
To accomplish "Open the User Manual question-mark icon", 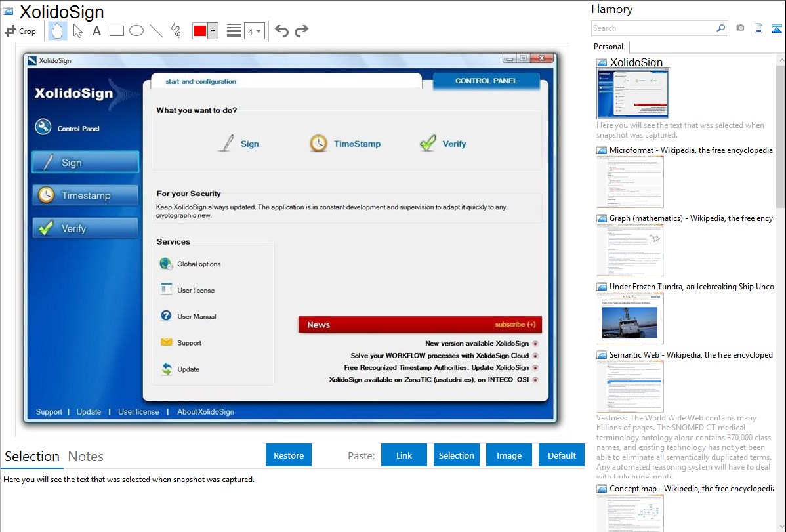I will coord(166,316).
